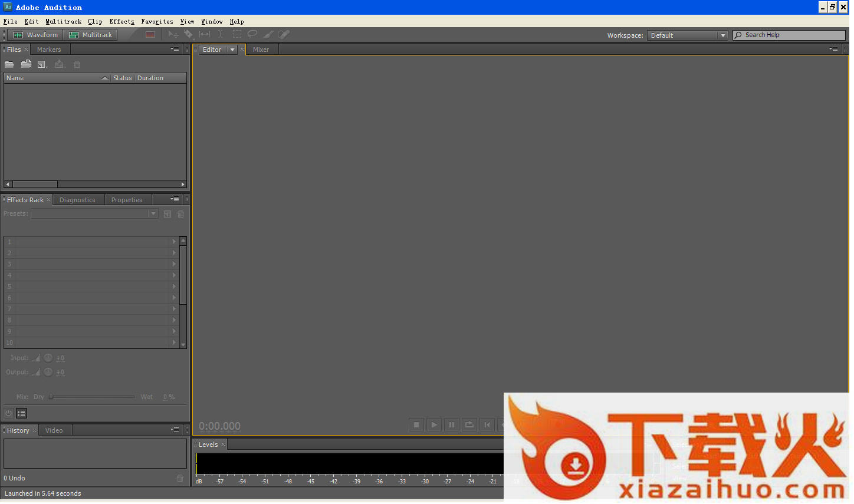Switch to the Mixer tab
Viewport: 854px width, 504px height.
coord(261,50)
